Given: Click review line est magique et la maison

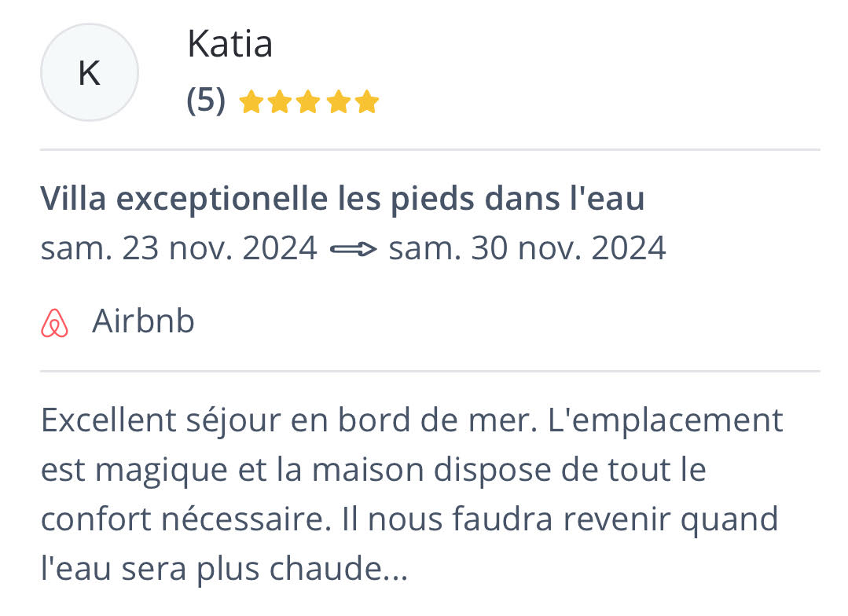Looking at the screenshot, I should (374, 471).
